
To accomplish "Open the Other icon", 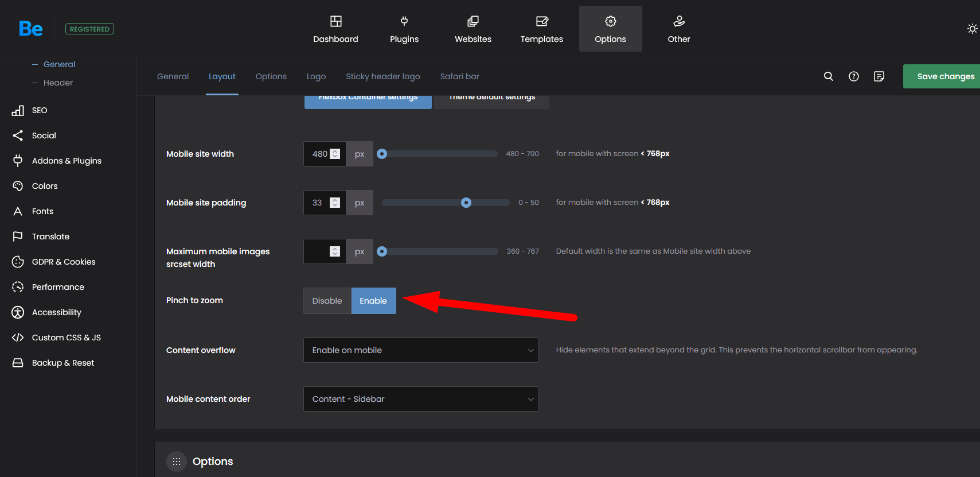I will coord(679,21).
